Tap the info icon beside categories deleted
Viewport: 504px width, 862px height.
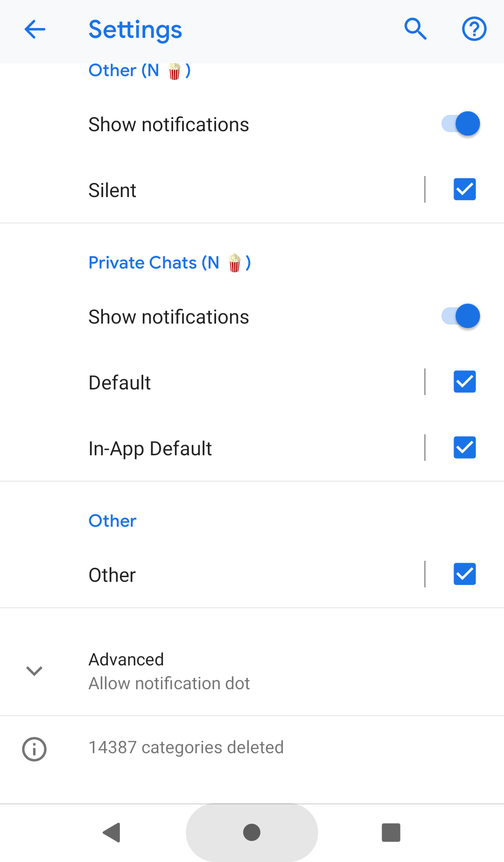35,749
